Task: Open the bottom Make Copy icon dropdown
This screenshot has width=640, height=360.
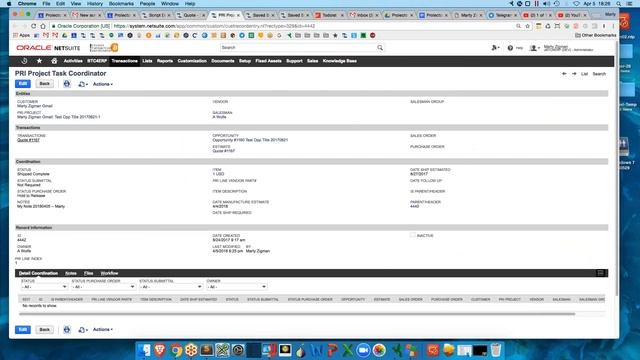Action: [83, 329]
